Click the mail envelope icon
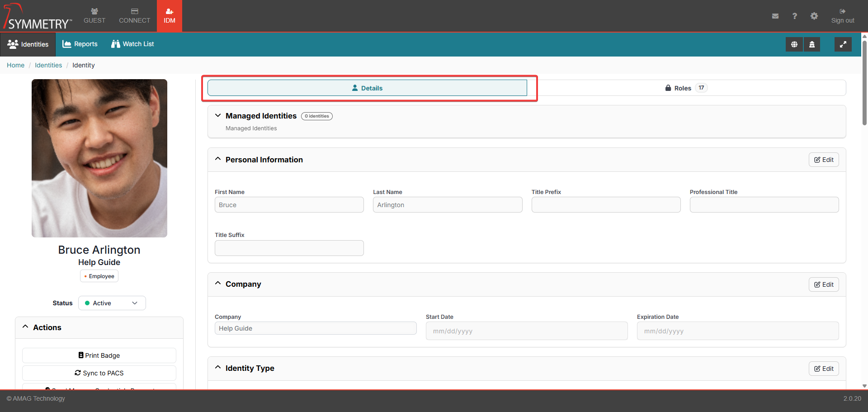Image resolution: width=868 pixels, height=412 pixels. pyautogui.click(x=775, y=16)
